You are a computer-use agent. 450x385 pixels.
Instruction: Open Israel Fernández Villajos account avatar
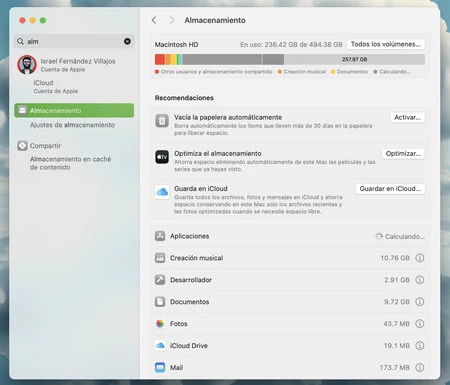coord(27,65)
